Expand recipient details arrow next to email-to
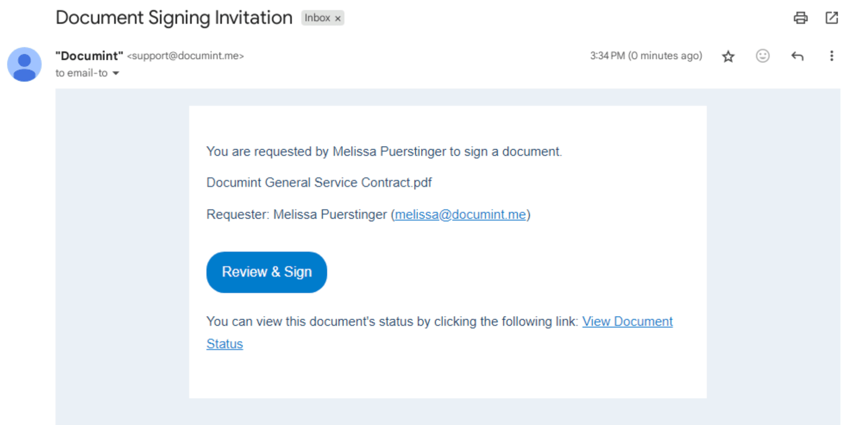Screen dimensions: 868x425 [116, 73]
